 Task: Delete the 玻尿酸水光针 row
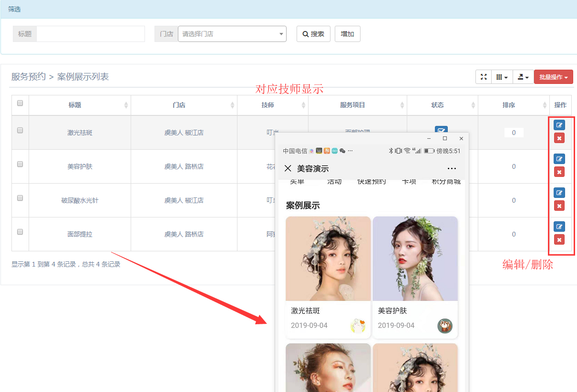[559, 206]
